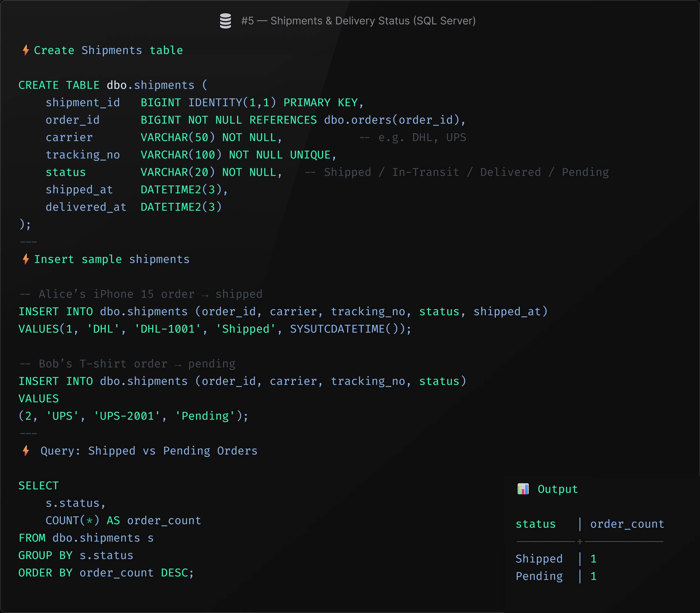This screenshot has width=700, height=613.
Task: Click the database stack icon in title
Action: (x=225, y=21)
